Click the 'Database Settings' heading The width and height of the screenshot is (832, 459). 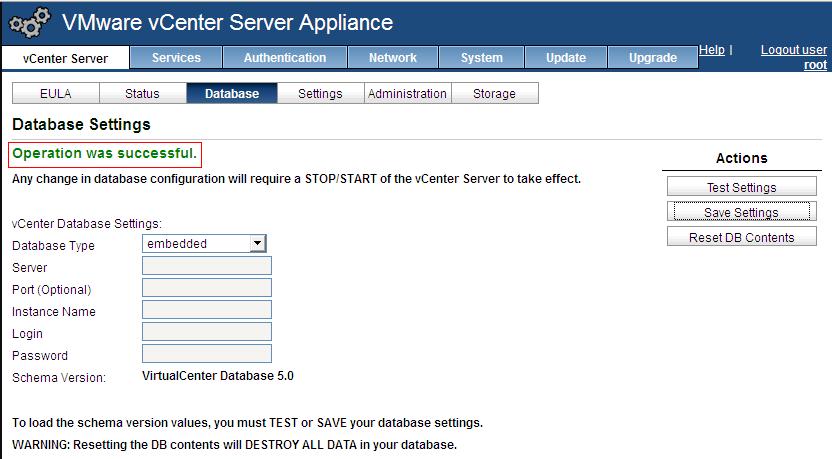[x=81, y=124]
